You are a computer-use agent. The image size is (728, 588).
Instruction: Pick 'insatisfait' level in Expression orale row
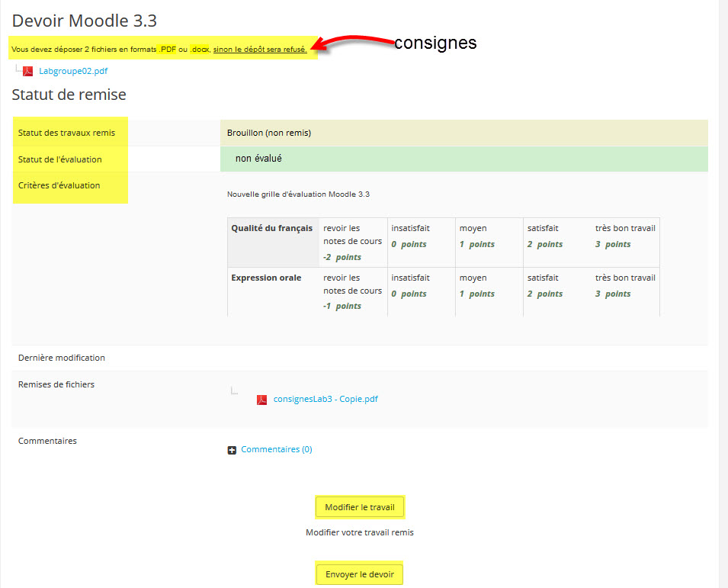point(421,286)
